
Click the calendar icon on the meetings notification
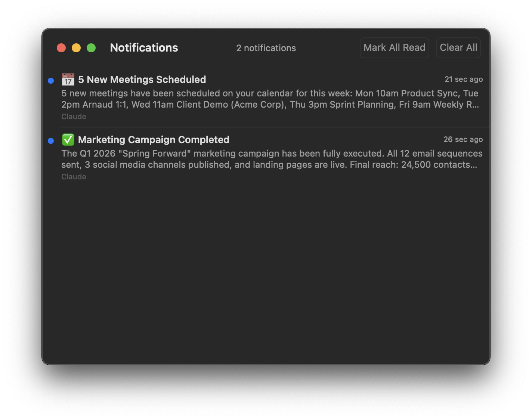point(68,79)
